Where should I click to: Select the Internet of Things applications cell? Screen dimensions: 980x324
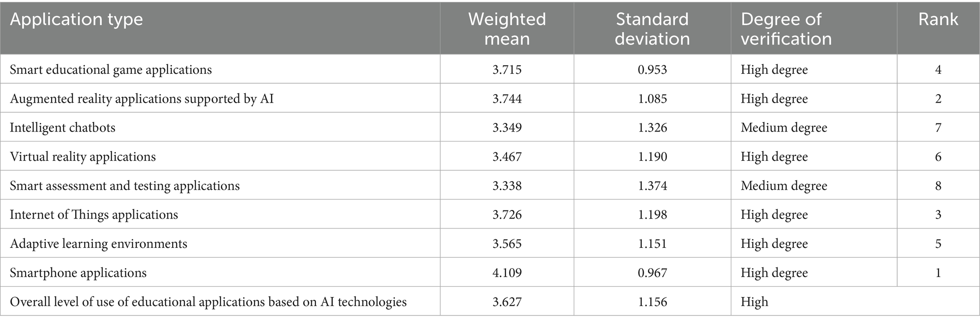(94, 215)
